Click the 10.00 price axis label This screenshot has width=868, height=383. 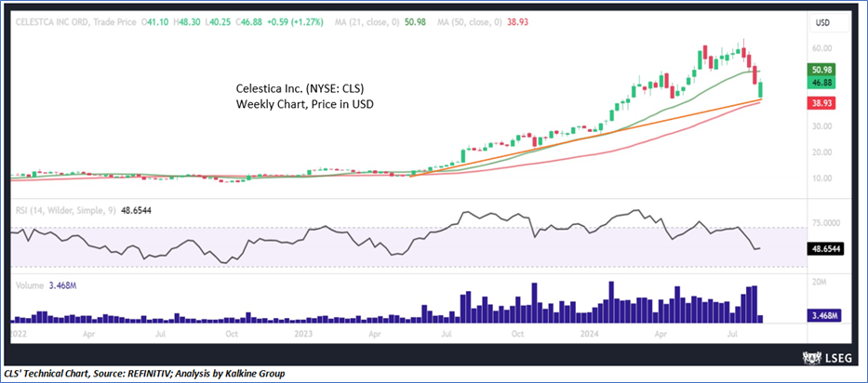pos(822,178)
